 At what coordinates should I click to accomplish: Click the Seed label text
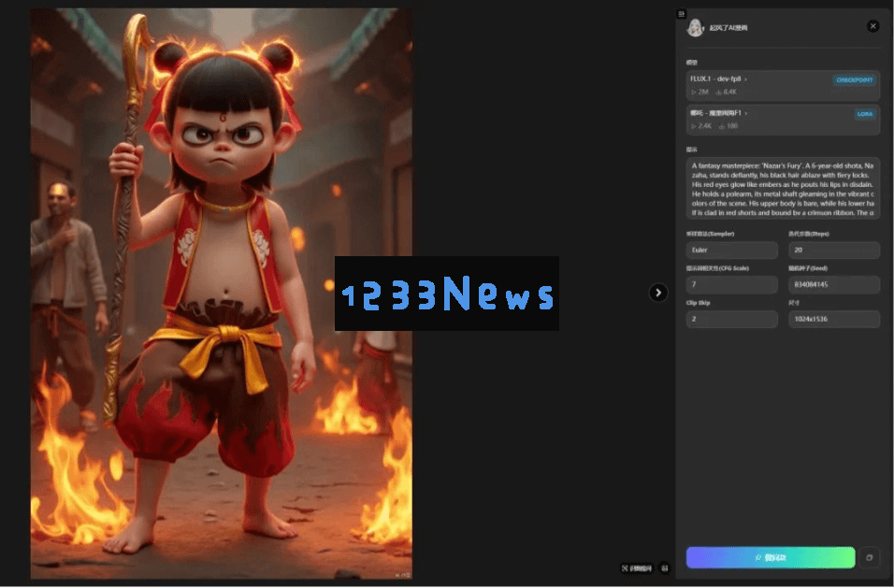[x=808, y=268]
